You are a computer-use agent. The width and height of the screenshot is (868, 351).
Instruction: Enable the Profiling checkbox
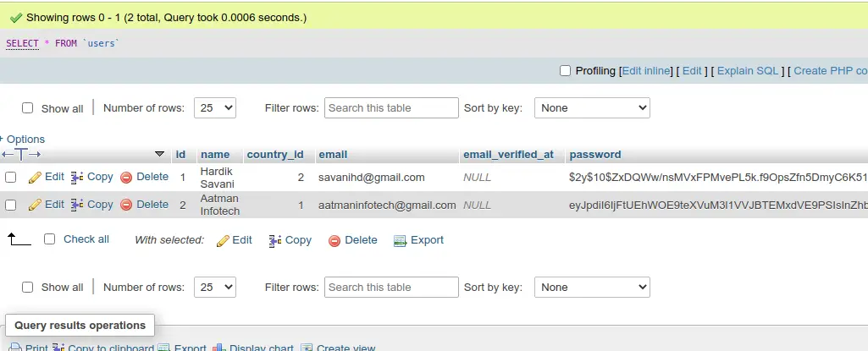tap(565, 71)
